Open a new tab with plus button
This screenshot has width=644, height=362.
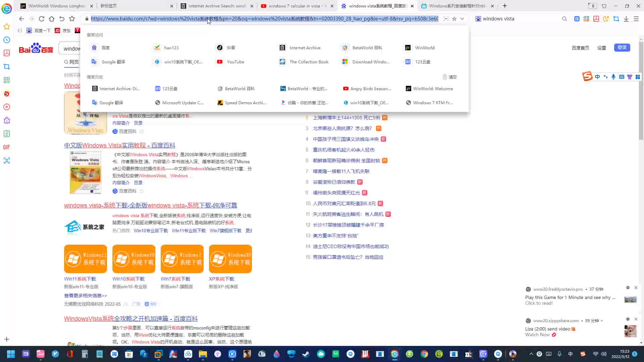tap(505, 6)
